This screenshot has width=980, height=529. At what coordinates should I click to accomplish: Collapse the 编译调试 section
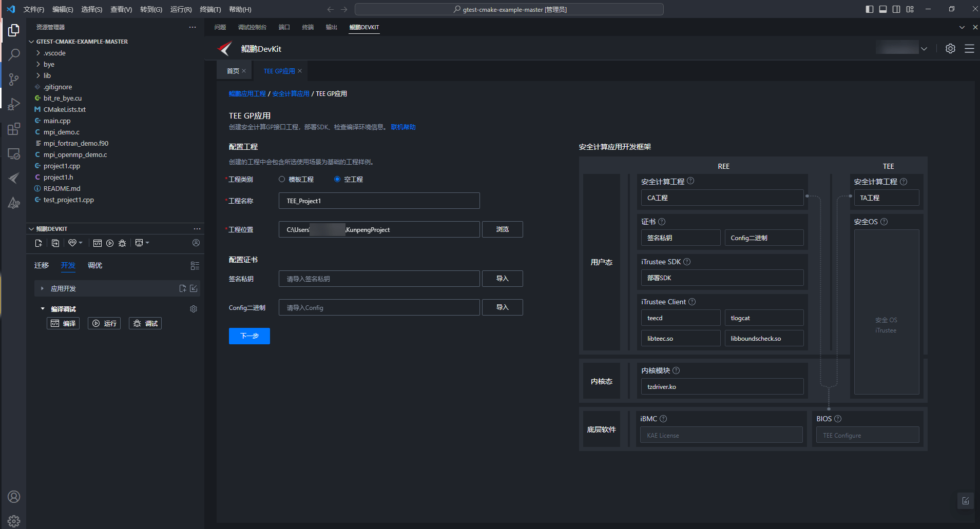point(42,309)
